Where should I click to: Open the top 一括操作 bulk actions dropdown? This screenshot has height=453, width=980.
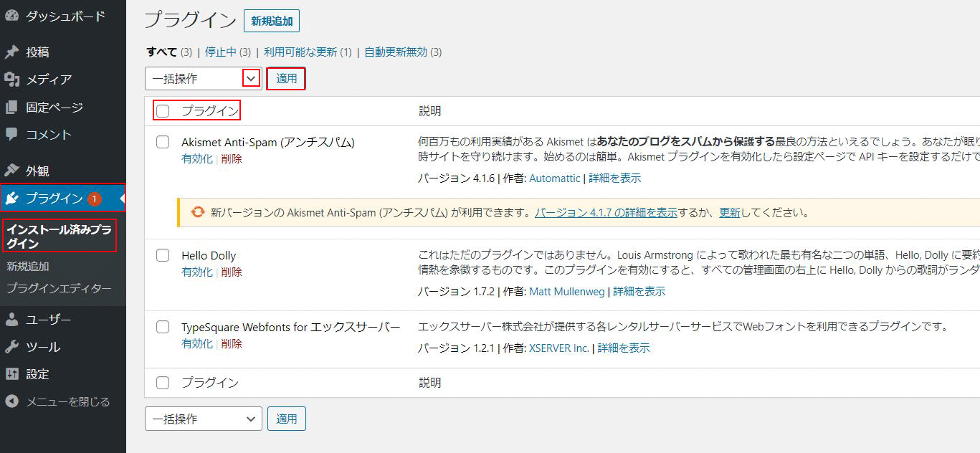click(202, 78)
